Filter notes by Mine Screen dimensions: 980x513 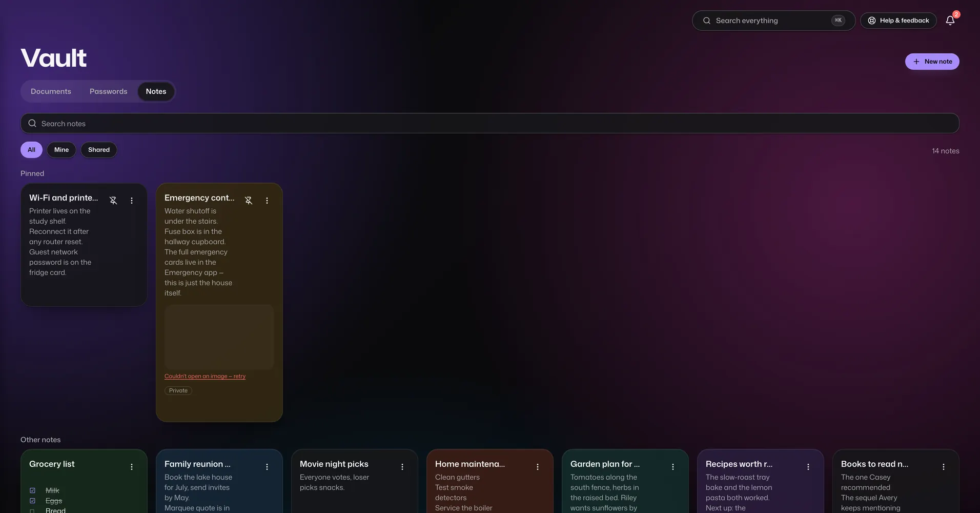[62, 150]
